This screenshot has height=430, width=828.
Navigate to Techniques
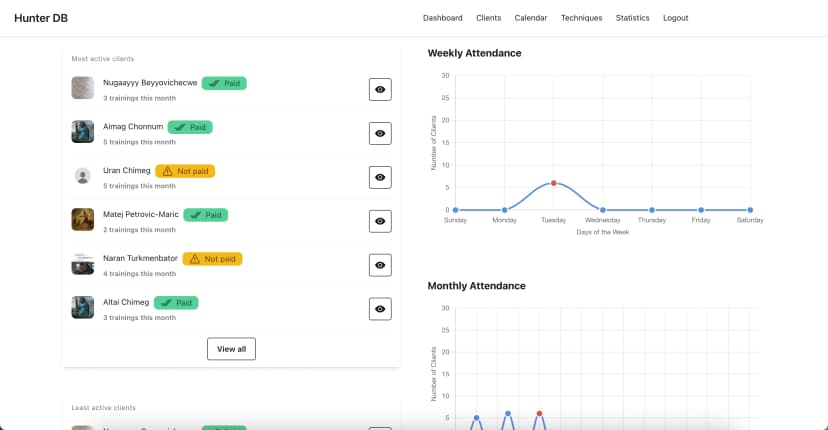pyautogui.click(x=581, y=18)
